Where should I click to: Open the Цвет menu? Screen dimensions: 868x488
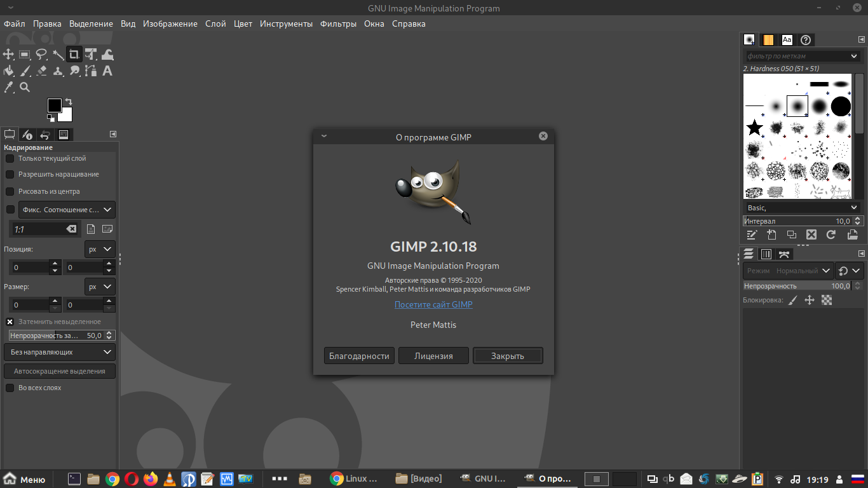point(243,24)
